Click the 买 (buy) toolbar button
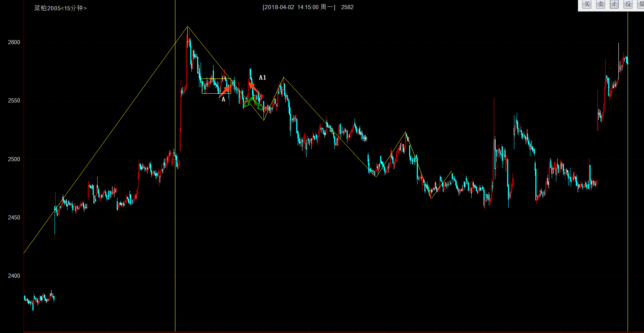The image size is (644, 333). tap(587, 5)
